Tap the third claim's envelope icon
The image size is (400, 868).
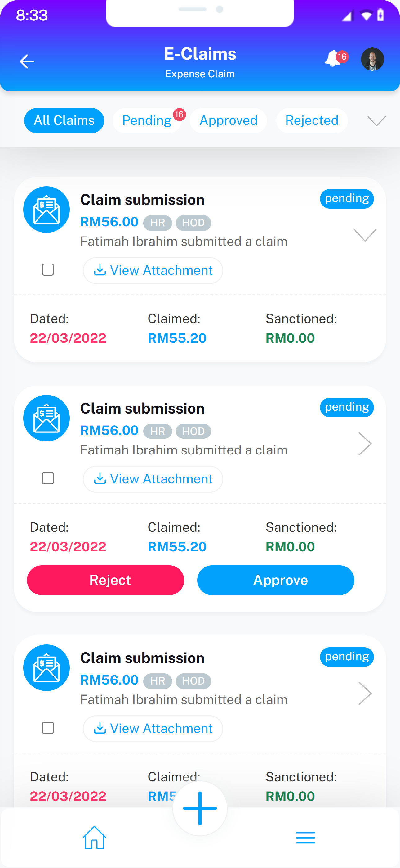click(47, 667)
